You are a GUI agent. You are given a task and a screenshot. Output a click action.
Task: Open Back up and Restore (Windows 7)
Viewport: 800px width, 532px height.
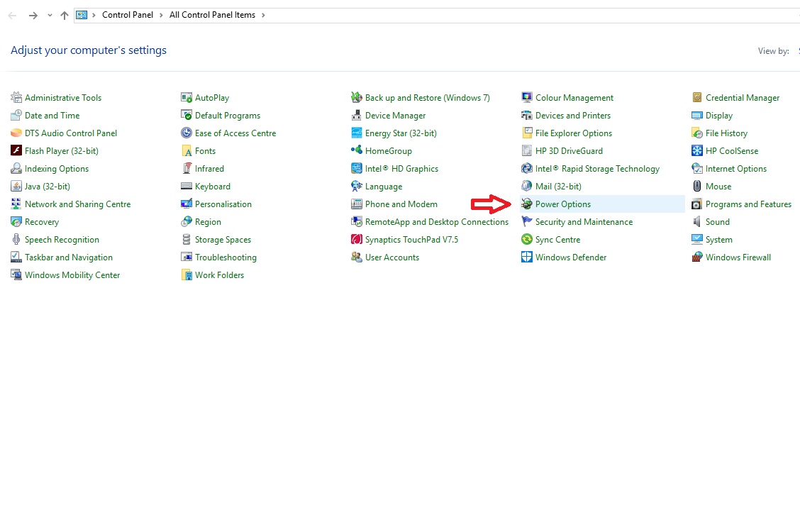click(428, 98)
